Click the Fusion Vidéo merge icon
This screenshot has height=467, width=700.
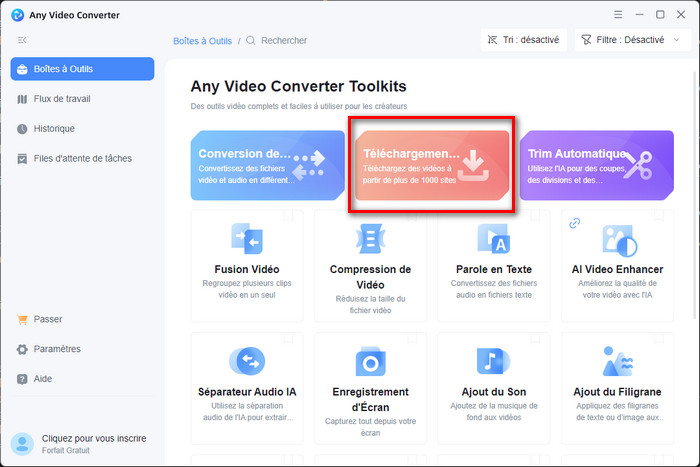click(x=247, y=239)
